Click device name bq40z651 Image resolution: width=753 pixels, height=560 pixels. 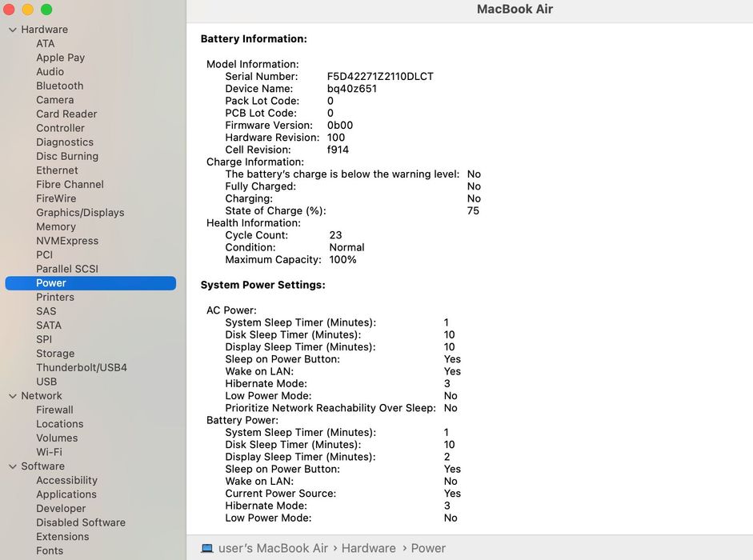coord(351,89)
